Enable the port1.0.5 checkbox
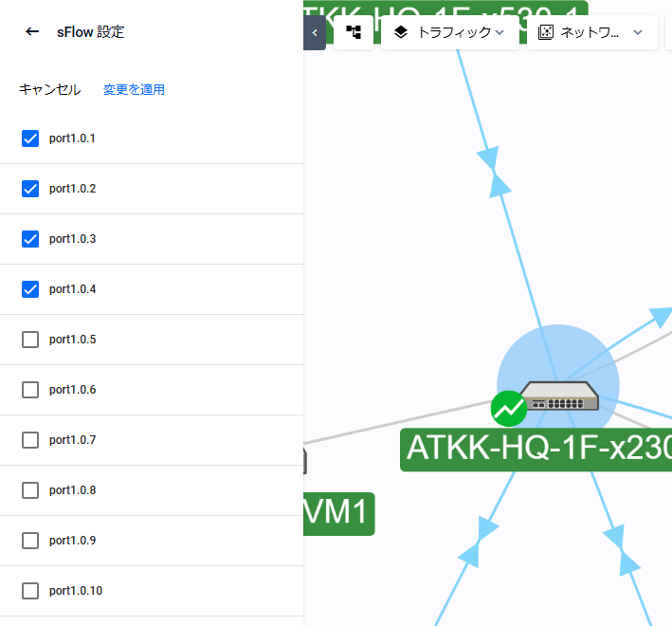Screen dimensions: 672x626 pos(30,340)
